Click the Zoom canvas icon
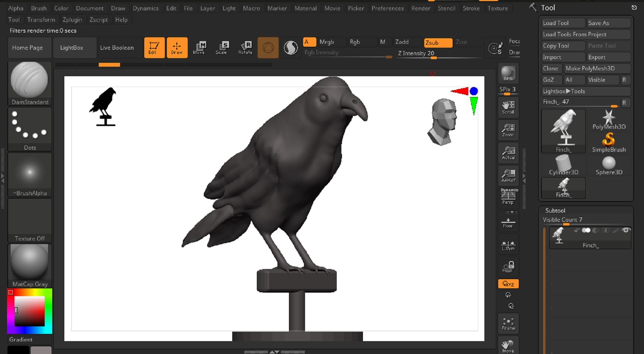The width and height of the screenshot is (644, 354). 508,130
